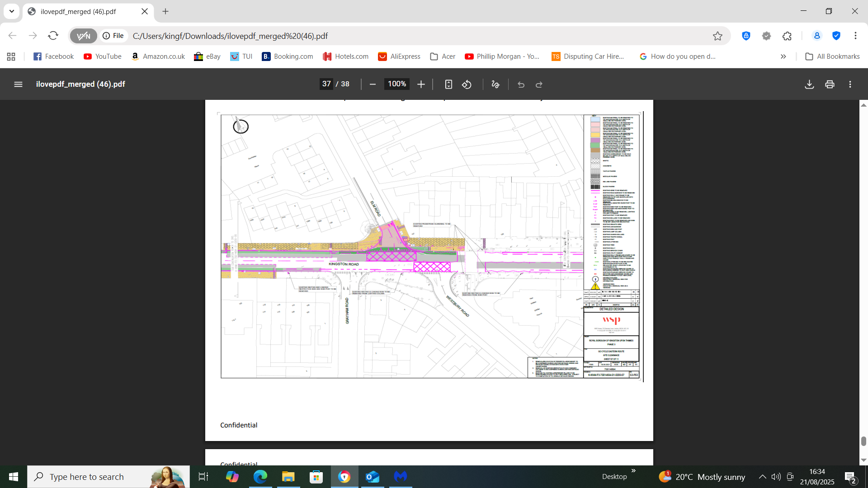Show hidden bookmarks with double chevron
Image resolution: width=868 pixels, height=488 pixels.
pyautogui.click(x=783, y=56)
